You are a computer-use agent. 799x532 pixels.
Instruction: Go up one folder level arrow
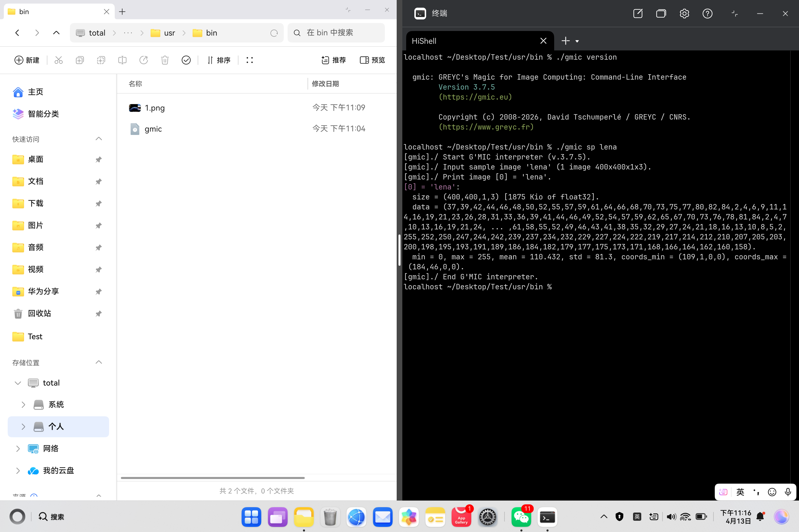tap(56, 33)
